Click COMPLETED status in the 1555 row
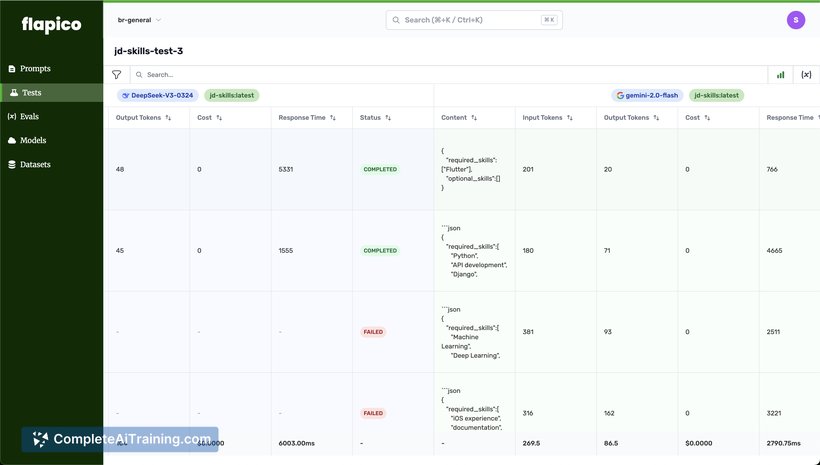This screenshot has height=465, width=820. [380, 251]
